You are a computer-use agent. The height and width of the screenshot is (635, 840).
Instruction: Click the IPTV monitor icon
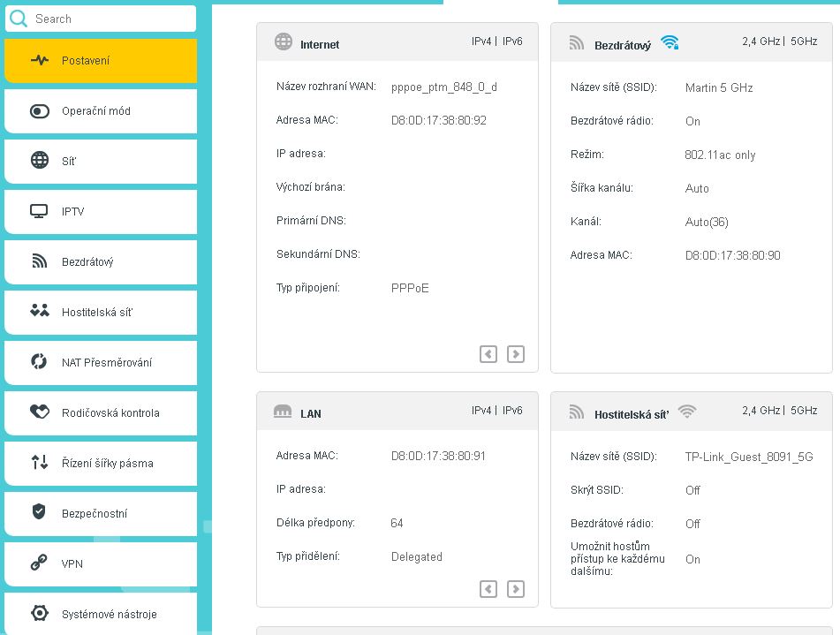pos(39,211)
